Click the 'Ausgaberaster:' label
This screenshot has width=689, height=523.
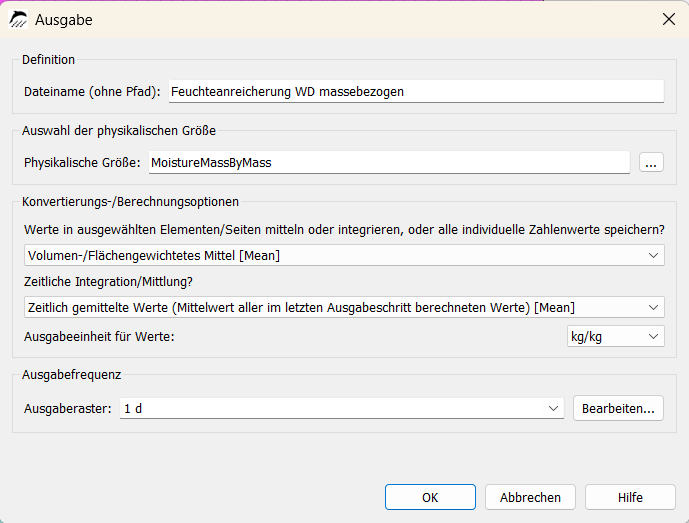(68, 408)
